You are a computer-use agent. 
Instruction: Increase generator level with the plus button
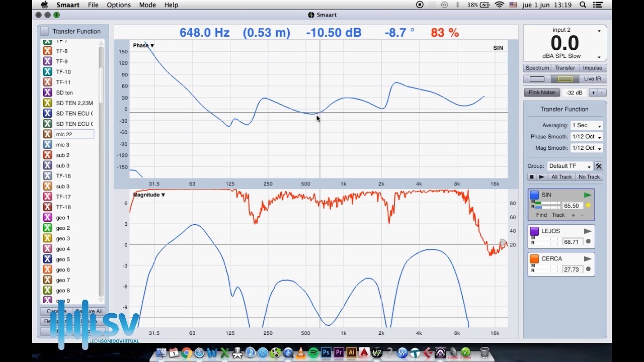pyautogui.click(x=593, y=93)
